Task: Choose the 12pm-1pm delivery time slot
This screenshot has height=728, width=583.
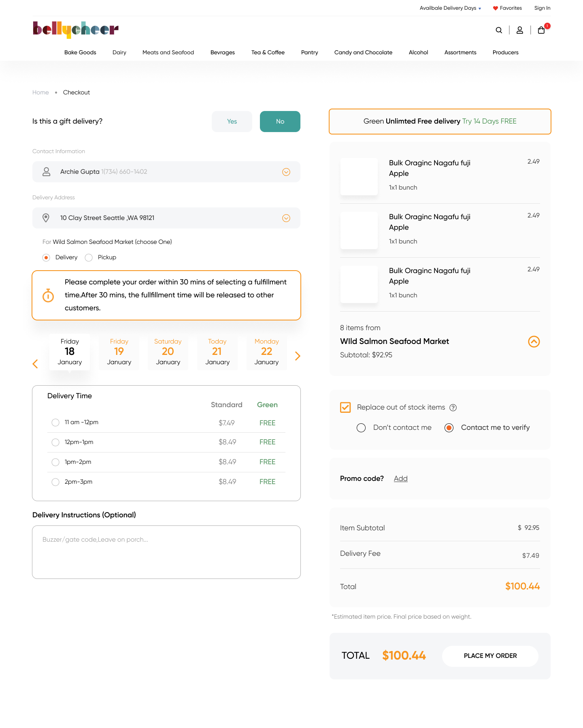Action: tap(55, 442)
